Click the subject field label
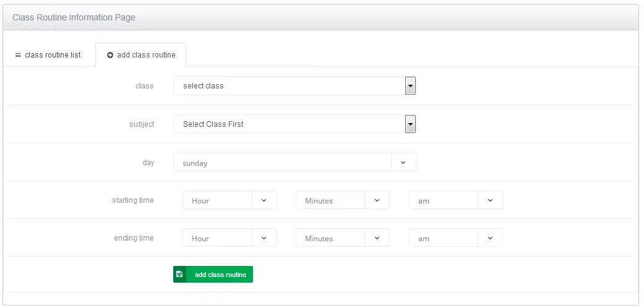 pyautogui.click(x=142, y=124)
